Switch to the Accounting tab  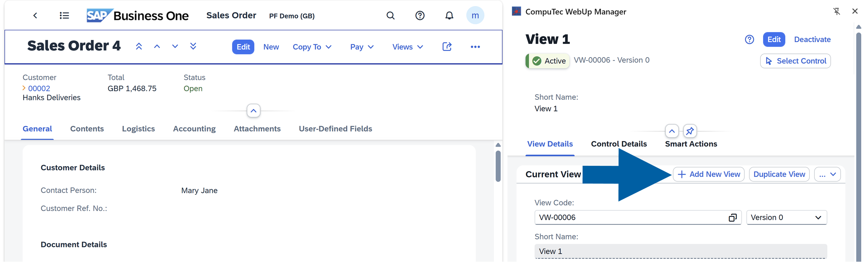[x=194, y=129]
